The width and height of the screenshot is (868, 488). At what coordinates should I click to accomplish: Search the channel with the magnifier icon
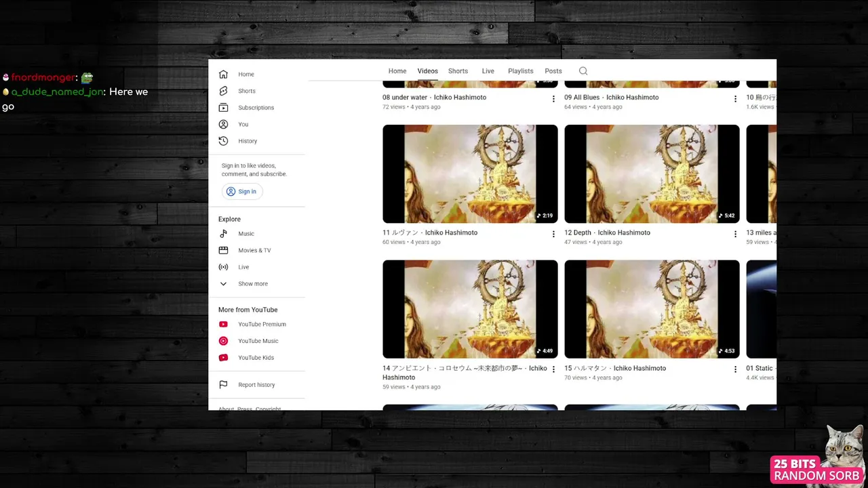(x=583, y=71)
